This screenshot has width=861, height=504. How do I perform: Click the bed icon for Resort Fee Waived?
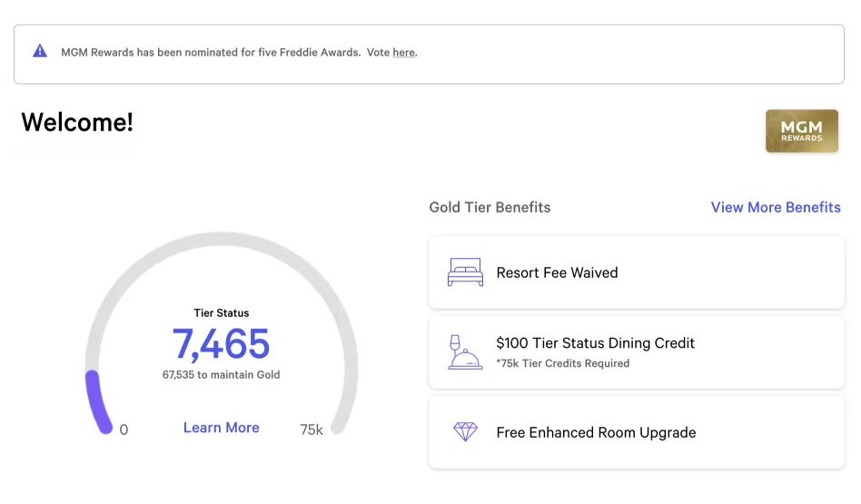pos(465,272)
